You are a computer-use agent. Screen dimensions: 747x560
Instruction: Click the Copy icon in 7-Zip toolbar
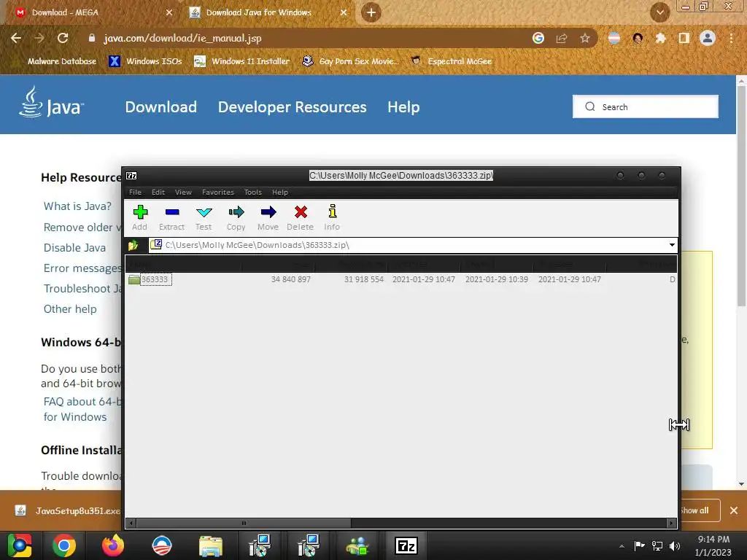click(x=236, y=217)
